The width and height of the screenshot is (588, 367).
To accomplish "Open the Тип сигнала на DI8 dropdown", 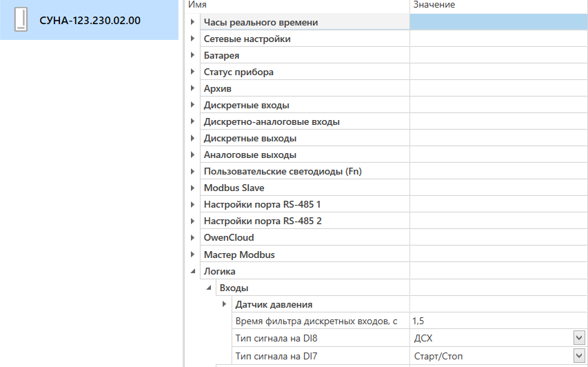I will (x=579, y=338).
